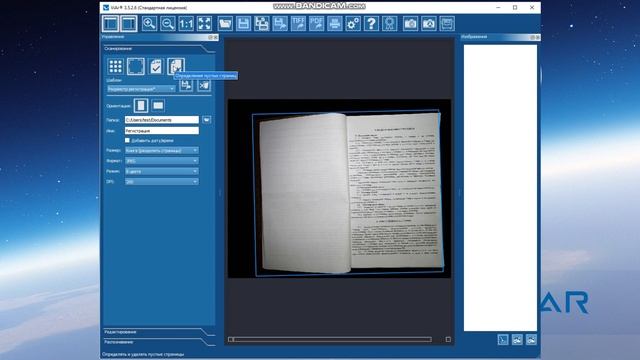This screenshot has height=360, width=640.
Task: Expand the Scanning section header
Action: tap(159, 49)
